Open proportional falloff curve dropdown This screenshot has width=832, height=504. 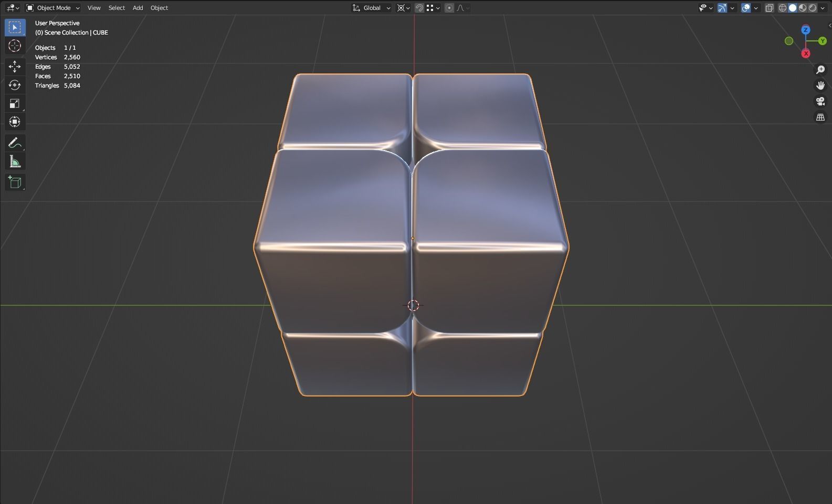463,8
